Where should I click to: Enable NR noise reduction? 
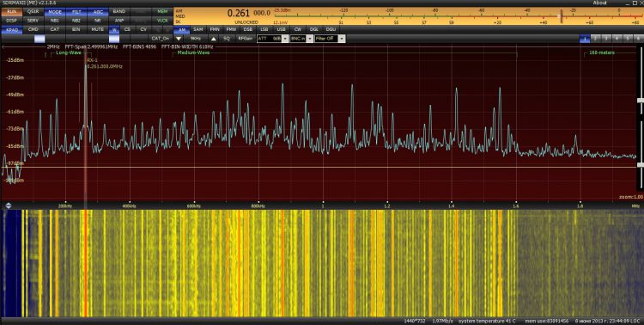click(x=98, y=20)
